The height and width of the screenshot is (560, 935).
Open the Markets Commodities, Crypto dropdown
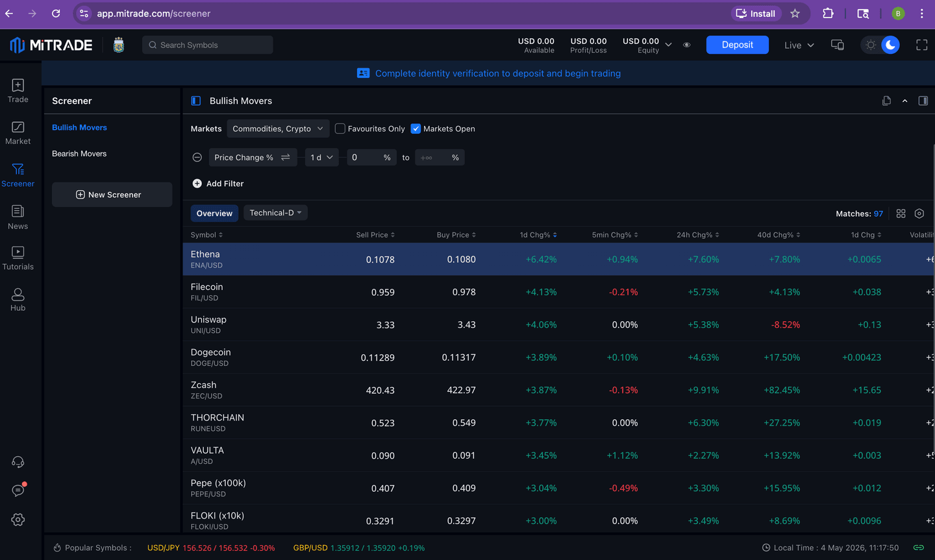[277, 128]
